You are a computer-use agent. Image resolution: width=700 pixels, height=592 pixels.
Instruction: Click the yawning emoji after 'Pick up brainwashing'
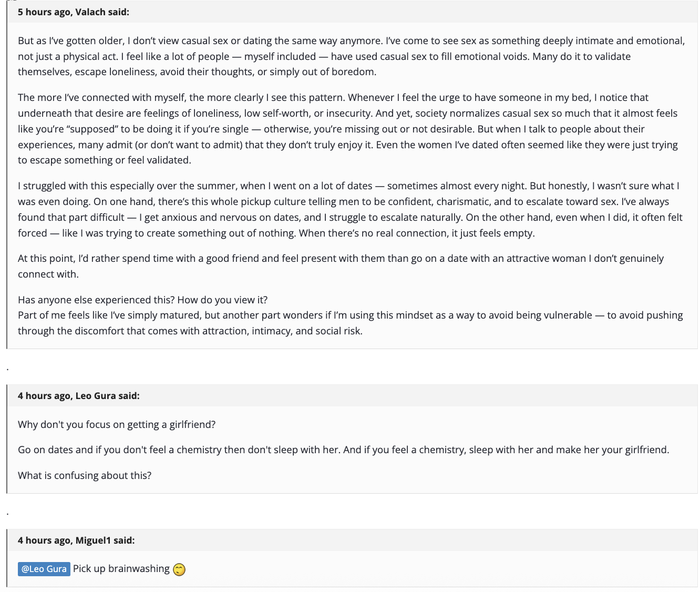(179, 569)
